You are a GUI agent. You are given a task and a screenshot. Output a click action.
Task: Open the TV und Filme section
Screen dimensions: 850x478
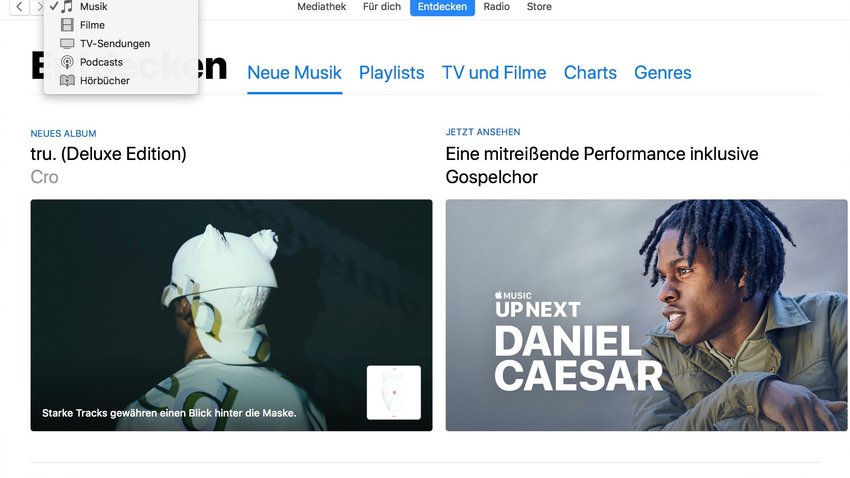(494, 73)
